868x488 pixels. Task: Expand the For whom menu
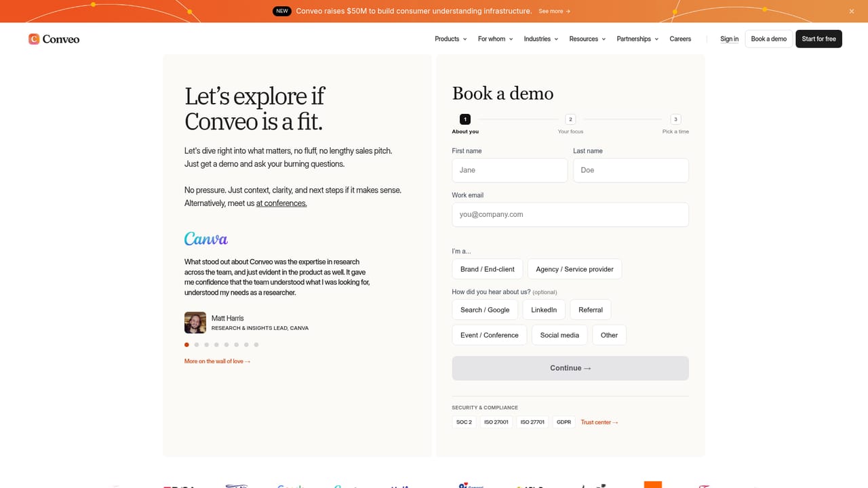495,39
